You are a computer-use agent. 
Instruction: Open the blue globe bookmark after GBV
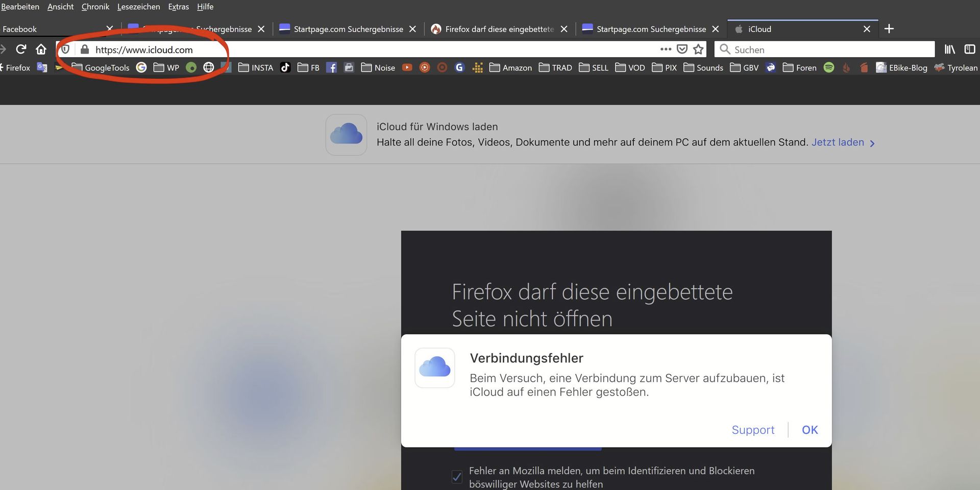(771, 67)
